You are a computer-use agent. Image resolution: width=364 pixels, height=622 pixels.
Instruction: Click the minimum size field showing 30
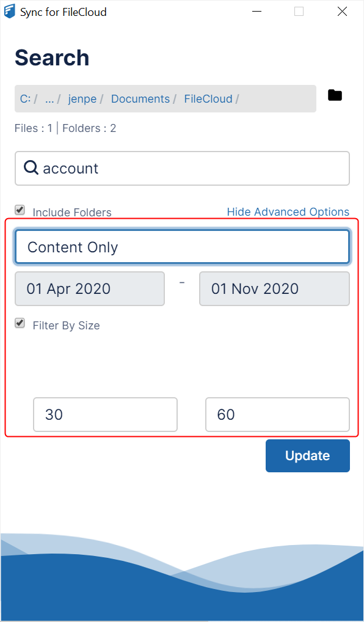104,414
